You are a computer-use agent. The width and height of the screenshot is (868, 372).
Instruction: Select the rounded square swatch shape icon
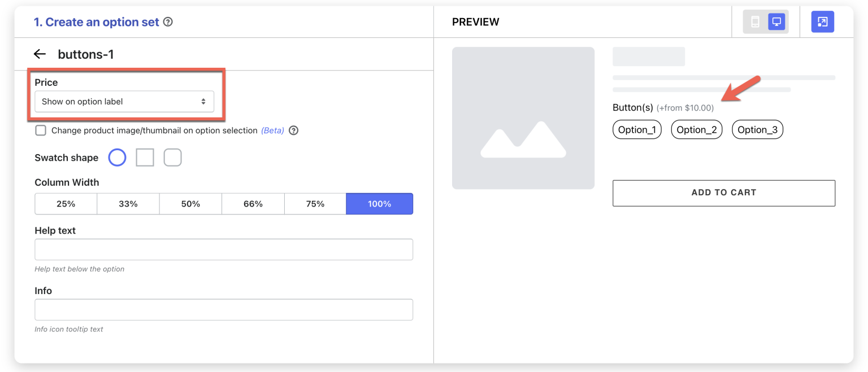point(172,157)
